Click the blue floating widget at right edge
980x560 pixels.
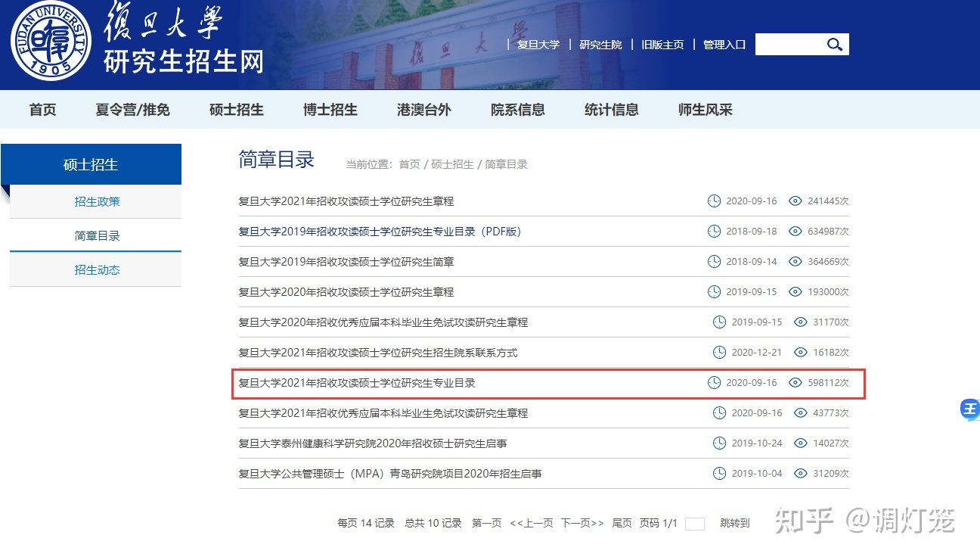[x=970, y=409]
